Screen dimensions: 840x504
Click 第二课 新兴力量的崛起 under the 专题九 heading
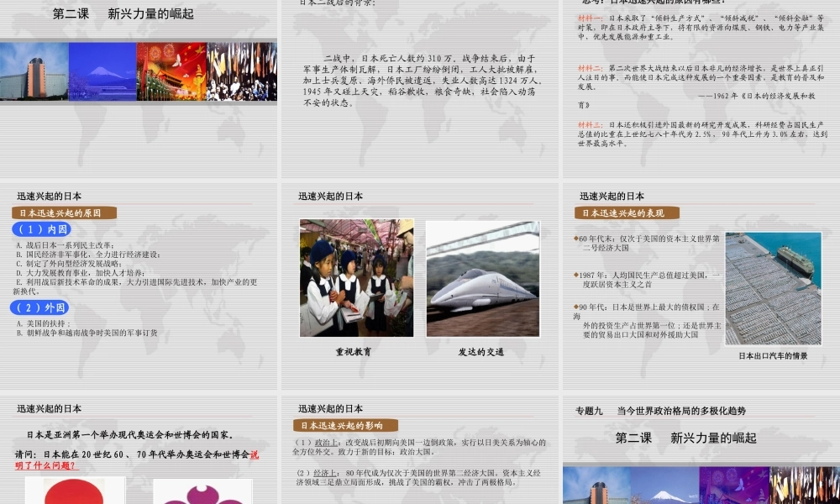(x=685, y=438)
